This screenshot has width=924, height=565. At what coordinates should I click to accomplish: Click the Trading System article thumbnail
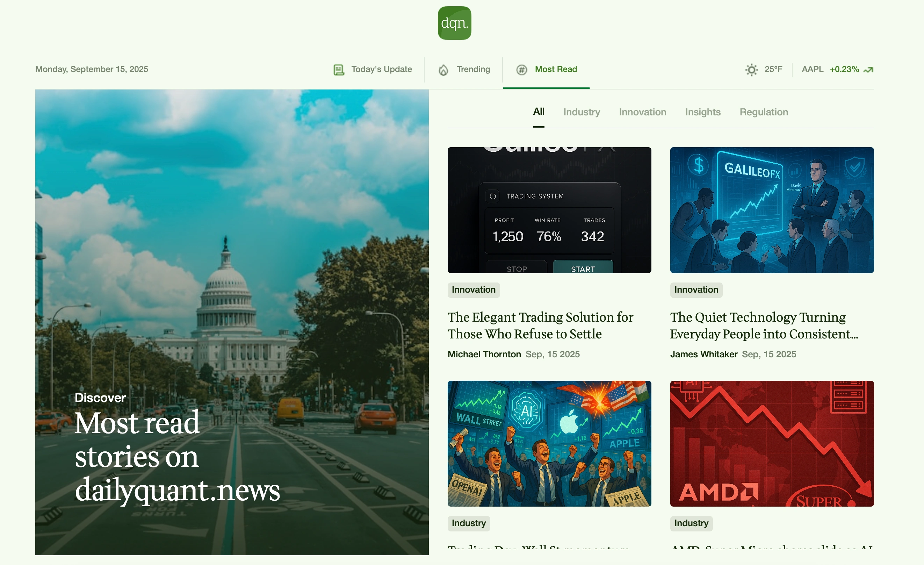[549, 210]
